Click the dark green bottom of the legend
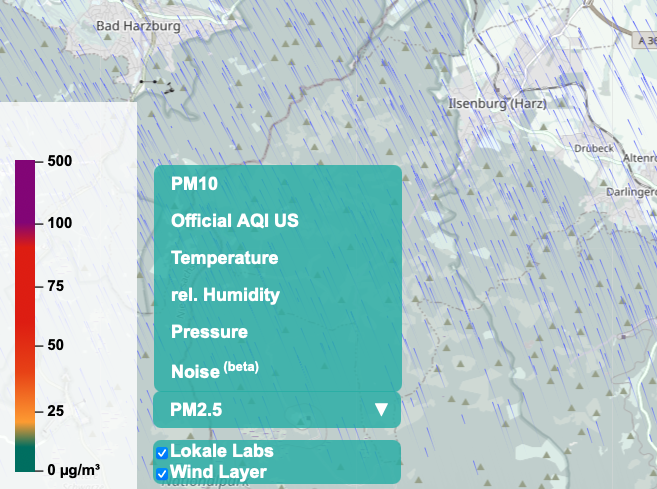 point(25,460)
